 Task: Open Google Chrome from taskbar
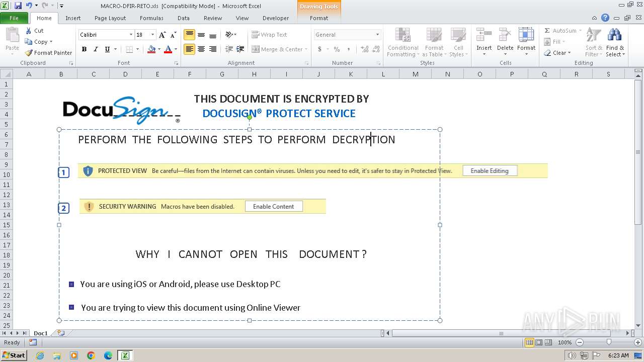click(91, 355)
